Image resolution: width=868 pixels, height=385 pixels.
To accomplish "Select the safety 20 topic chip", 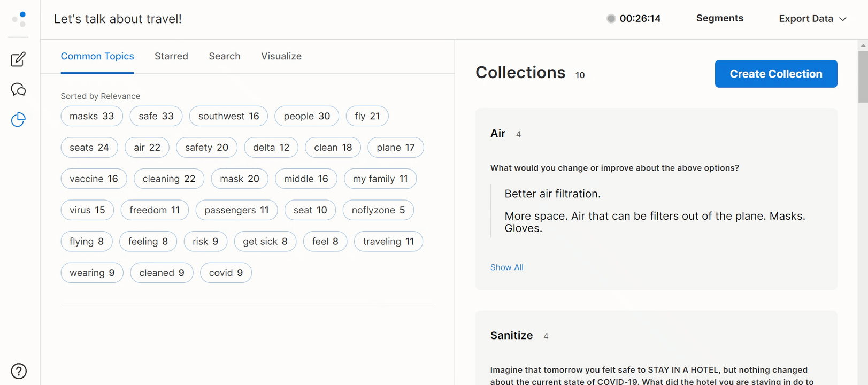I will point(206,148).
